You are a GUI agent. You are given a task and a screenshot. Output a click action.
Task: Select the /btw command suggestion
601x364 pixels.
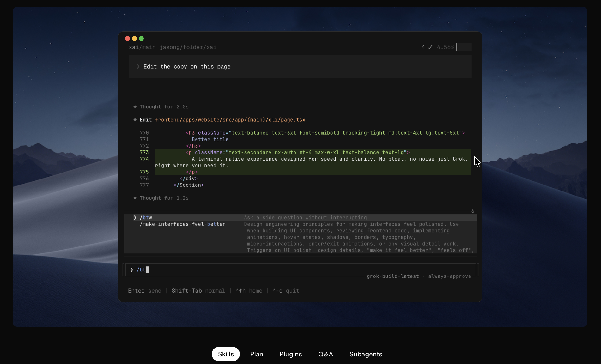point(300,218)
